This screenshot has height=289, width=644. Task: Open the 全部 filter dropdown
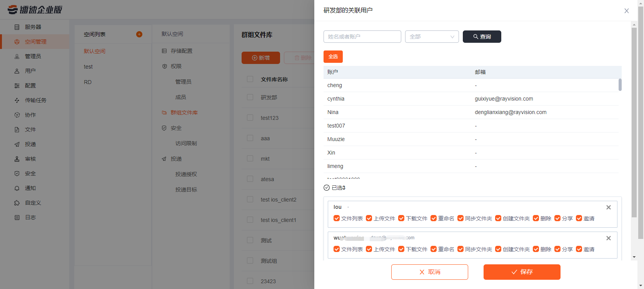[432, 37]
